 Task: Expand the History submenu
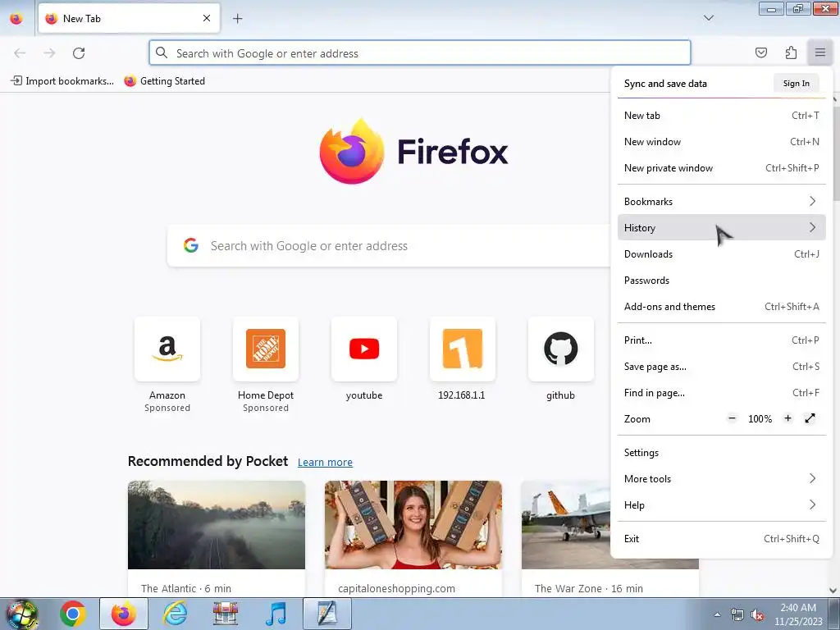pyautogui.click(x=721, y=228)
